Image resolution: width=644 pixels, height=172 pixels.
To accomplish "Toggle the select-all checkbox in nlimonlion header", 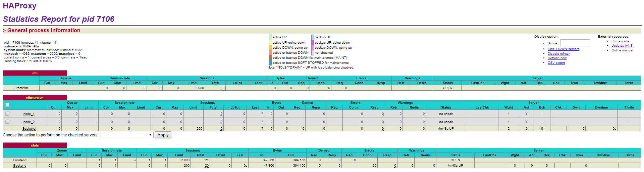I will [7, 105].
